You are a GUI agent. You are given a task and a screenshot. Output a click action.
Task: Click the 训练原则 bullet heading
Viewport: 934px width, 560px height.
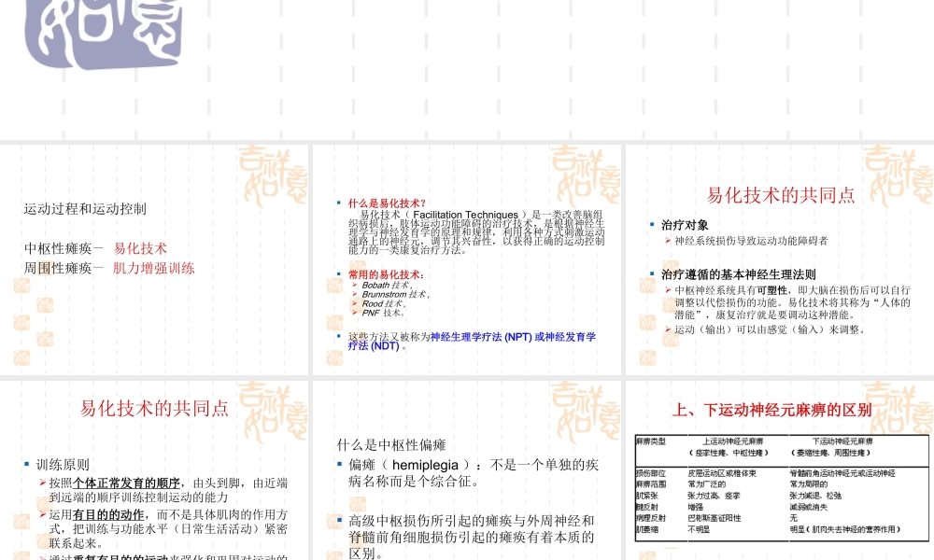pos(64,464)
